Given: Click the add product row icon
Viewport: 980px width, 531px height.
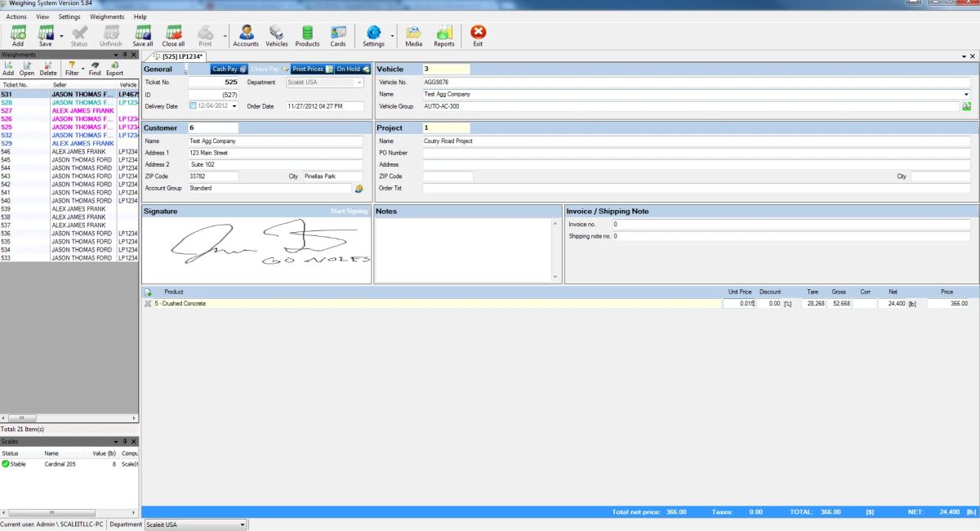Looking at the screenshot, I should (x=148, y=292).
